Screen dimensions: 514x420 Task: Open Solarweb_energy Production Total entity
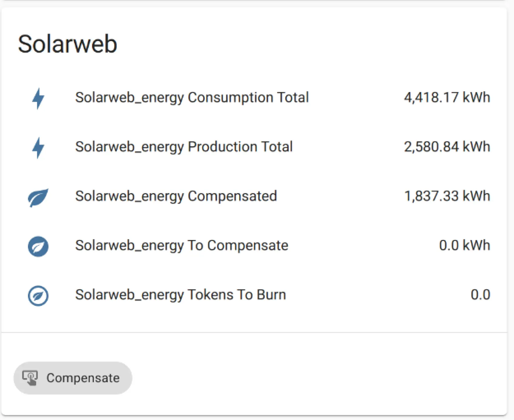[x=184, y=147]
